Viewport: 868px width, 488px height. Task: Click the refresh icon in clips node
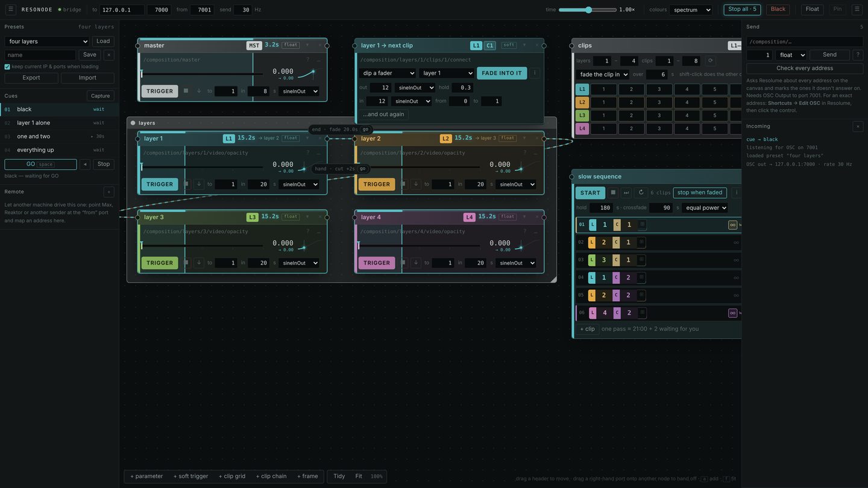coord(711,60)
